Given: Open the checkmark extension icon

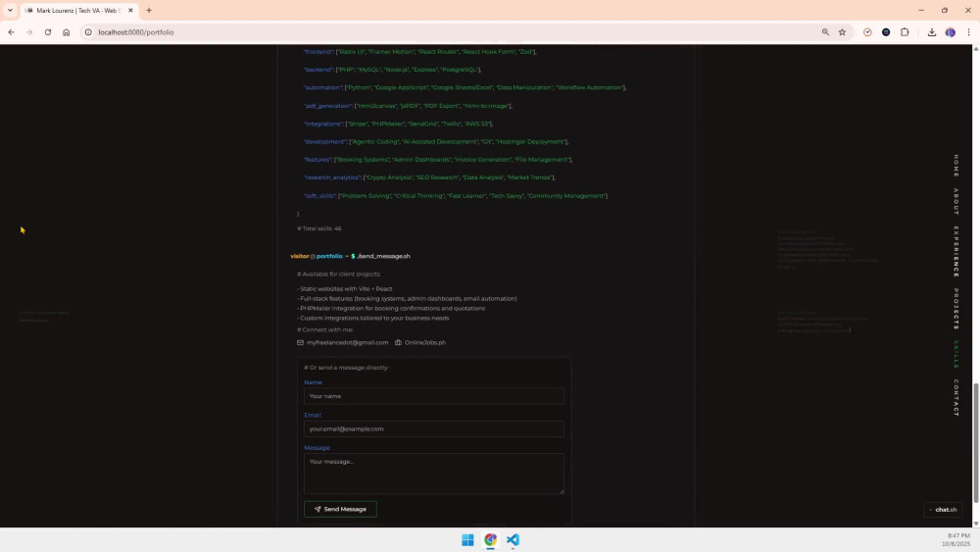Looking at the screenshot, I should coord(867,32).
